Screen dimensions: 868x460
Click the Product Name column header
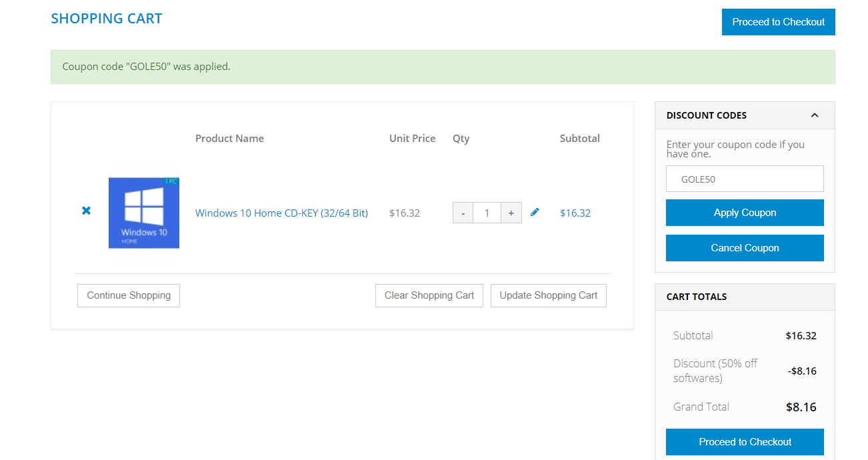tap(229, 139)
